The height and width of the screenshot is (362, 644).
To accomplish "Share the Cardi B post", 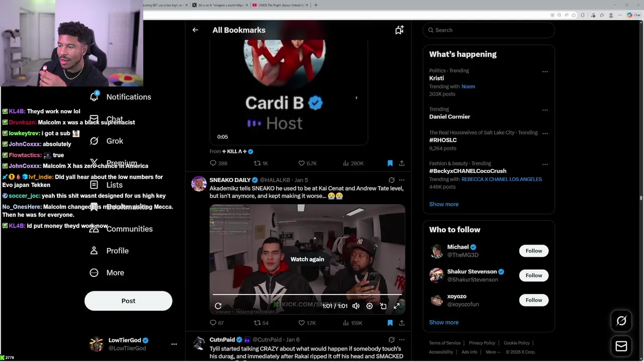I will [401, 163].
